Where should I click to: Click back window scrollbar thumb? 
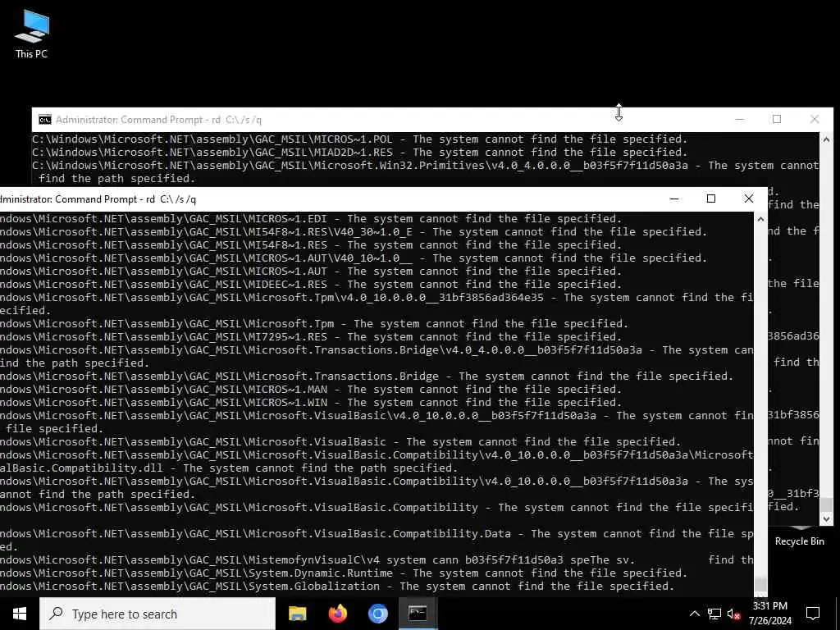827,504
